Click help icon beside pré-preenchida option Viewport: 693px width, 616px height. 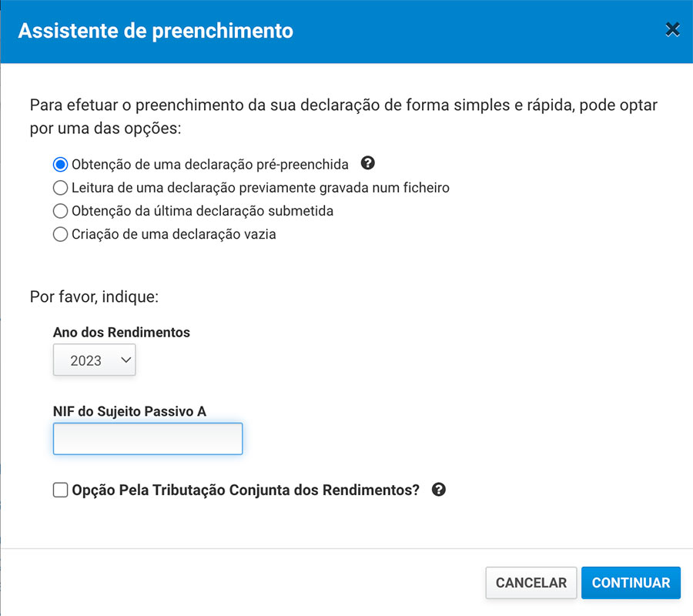pyautogui.click(x=368, y=163)
